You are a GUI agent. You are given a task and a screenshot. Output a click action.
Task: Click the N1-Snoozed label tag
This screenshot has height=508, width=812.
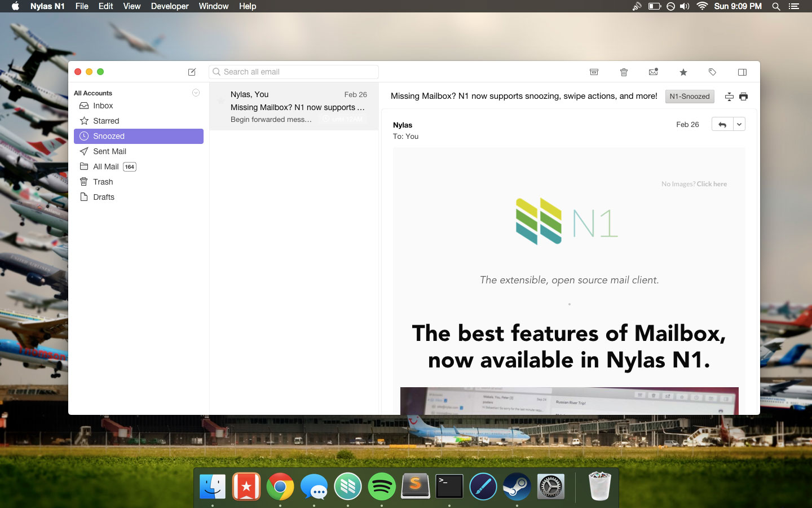pos(690,97)
